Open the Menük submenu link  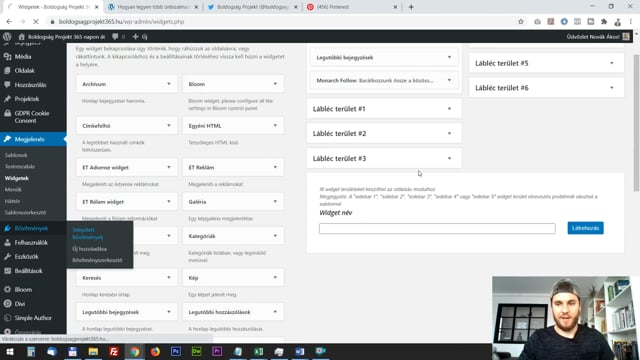(13, 189)
